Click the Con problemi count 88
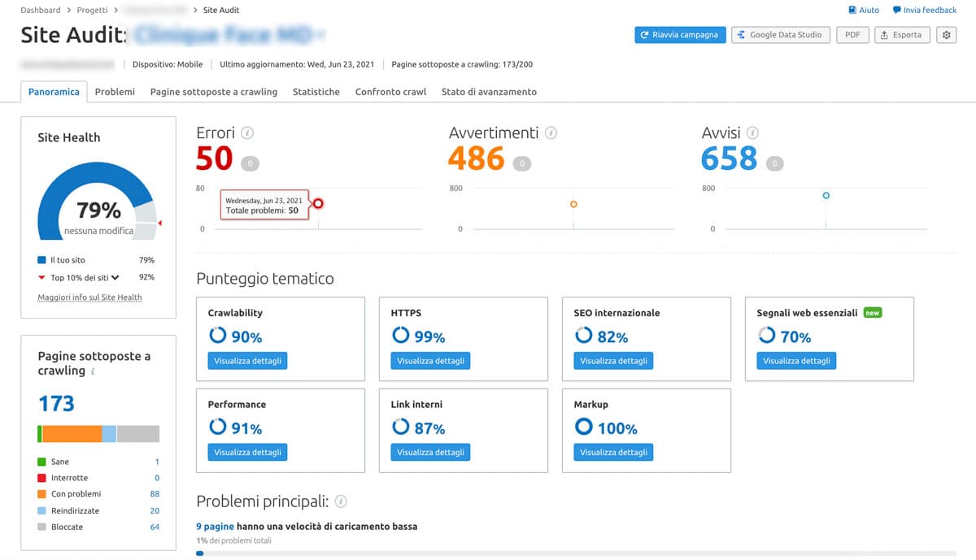This screenshot has width=976, height=560. (155, 494)
